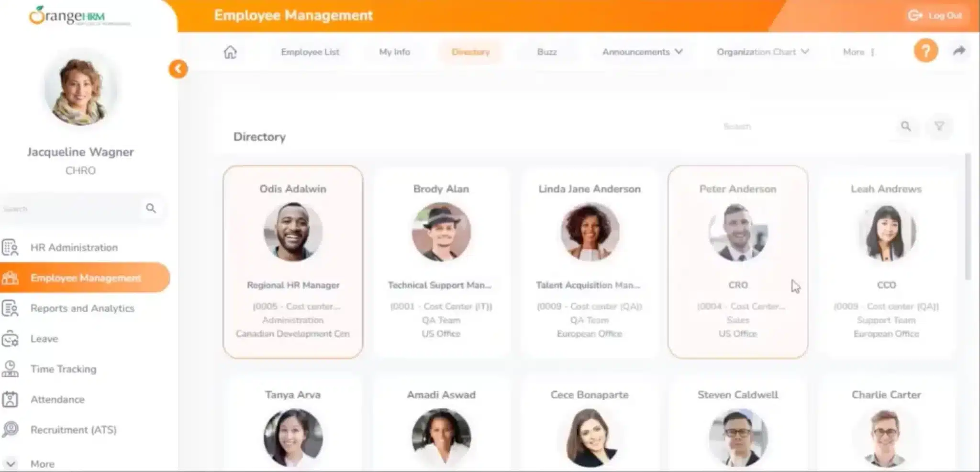Click Steven Caldwell's avatar photo

click(x=738, y=438)
